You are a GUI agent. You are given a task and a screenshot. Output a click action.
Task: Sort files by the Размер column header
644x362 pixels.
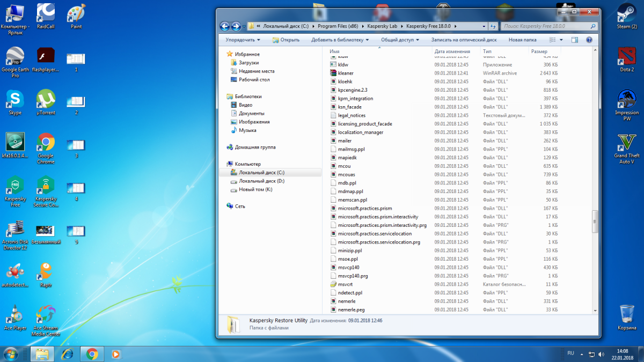[x=539, y=51]
